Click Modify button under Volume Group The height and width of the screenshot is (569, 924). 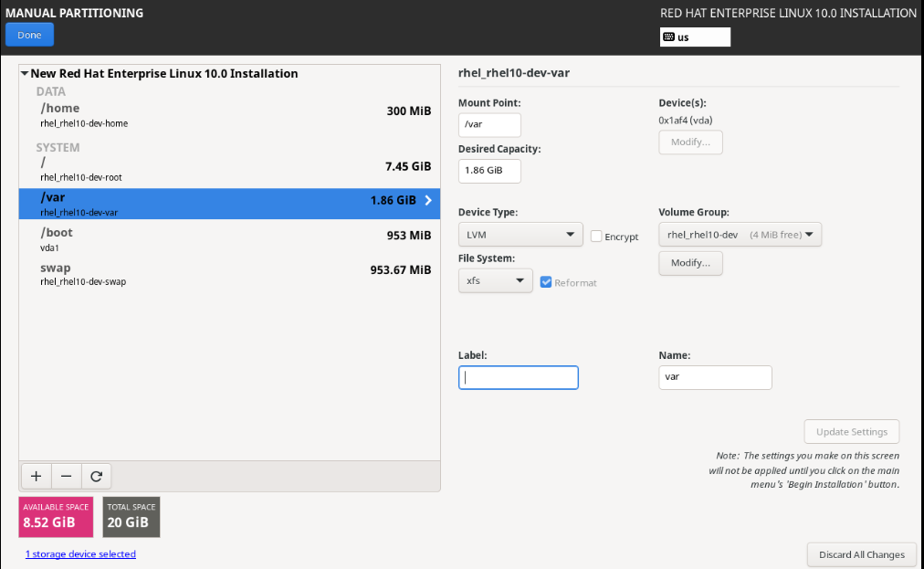[690, 263]
